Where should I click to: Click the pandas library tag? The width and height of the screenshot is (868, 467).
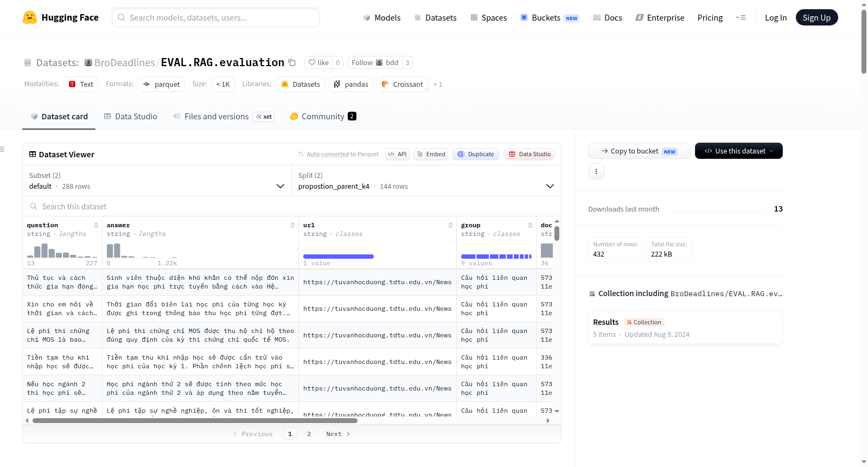pyautogui.click(x=350, y=84)
